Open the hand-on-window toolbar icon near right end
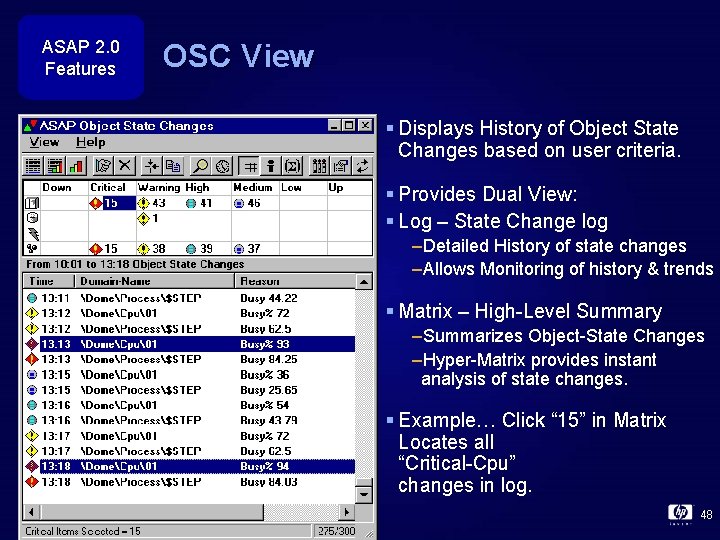The height and width of the screenshot is (540, 720). click(x=341, y=166)
